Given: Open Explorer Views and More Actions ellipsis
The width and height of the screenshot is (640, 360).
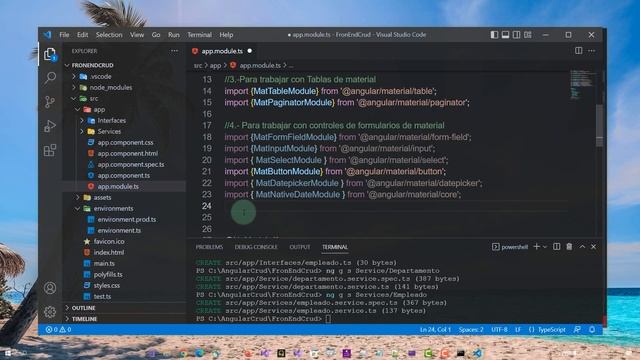Looking at the screenshot, I should [175, 51].
